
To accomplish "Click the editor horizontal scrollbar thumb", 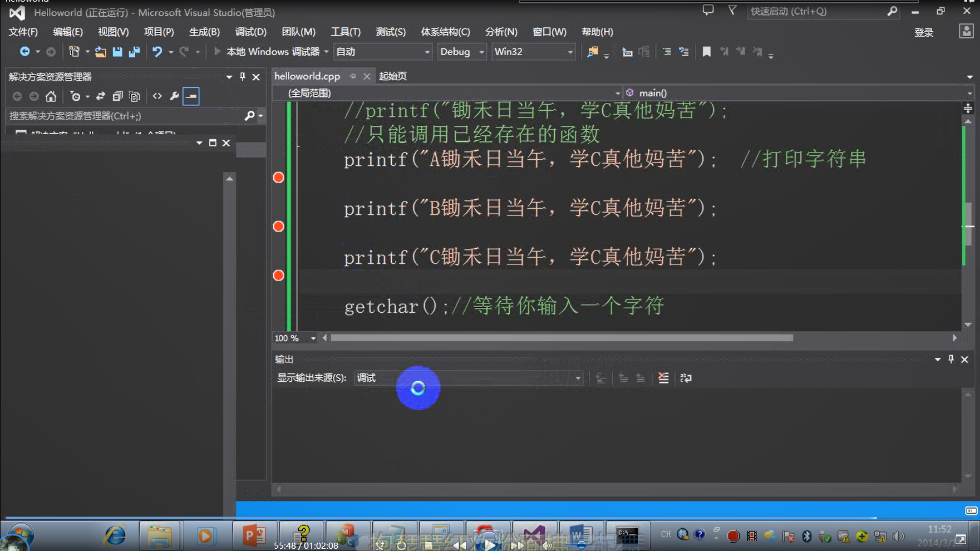I will pyautogui.click(x=562, y=338).
